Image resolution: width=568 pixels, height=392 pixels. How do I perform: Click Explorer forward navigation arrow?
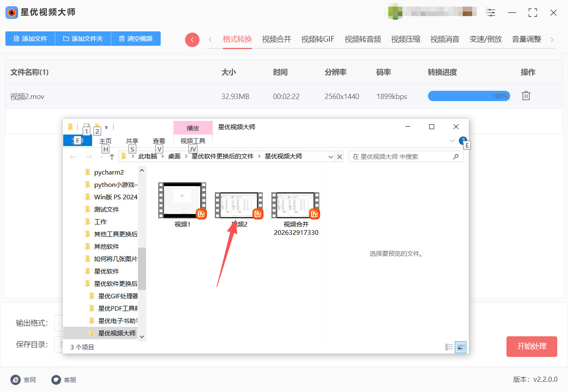(x=88, y=157)
